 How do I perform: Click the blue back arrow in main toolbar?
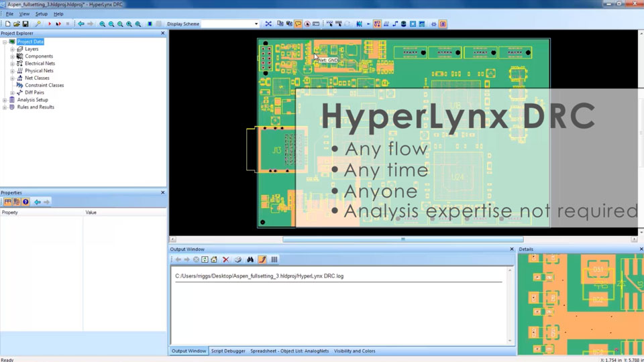point(81,24)
